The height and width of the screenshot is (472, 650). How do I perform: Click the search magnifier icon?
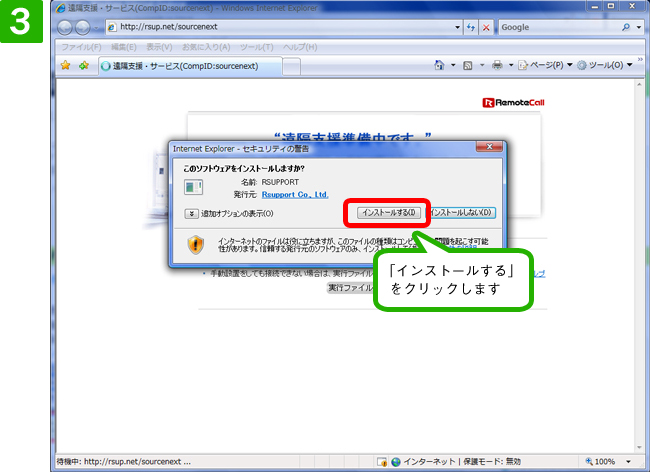[x=626, y=27]
